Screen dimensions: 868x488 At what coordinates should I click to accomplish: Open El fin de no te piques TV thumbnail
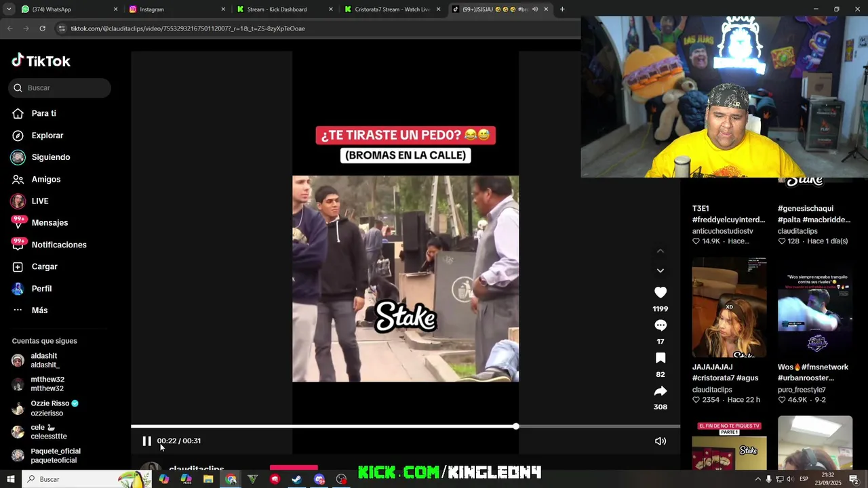coord(729,443)
